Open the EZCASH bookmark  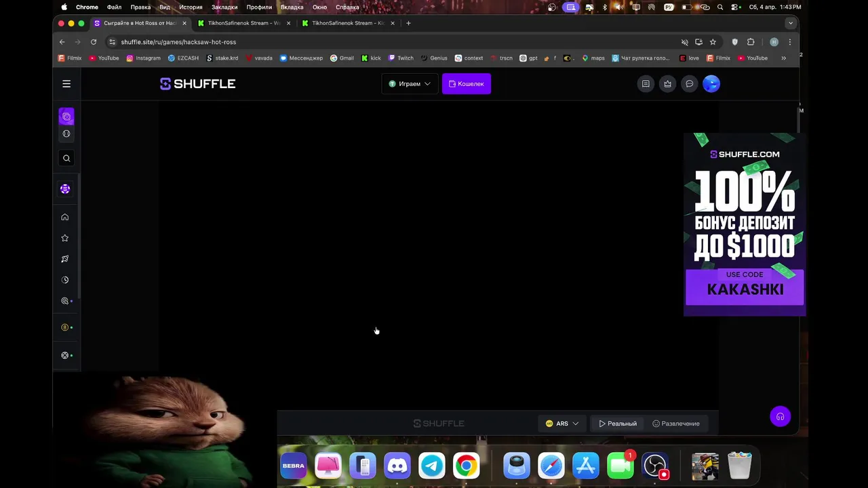pyautogui.click(x=183, y=58)
